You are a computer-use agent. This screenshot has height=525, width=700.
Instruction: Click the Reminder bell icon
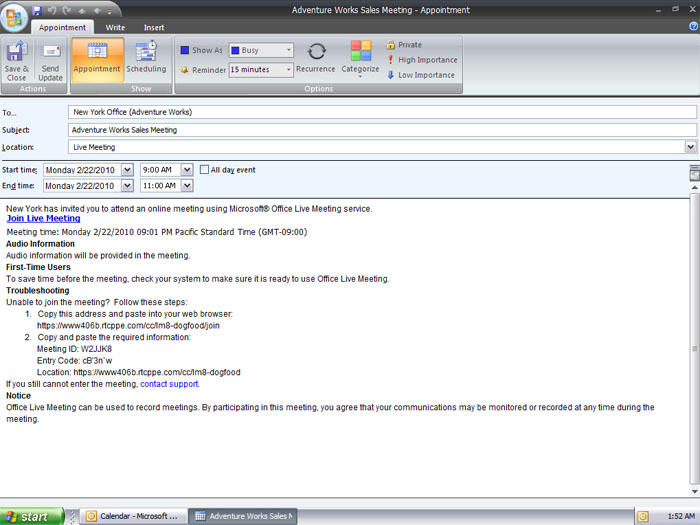(184, 70)
